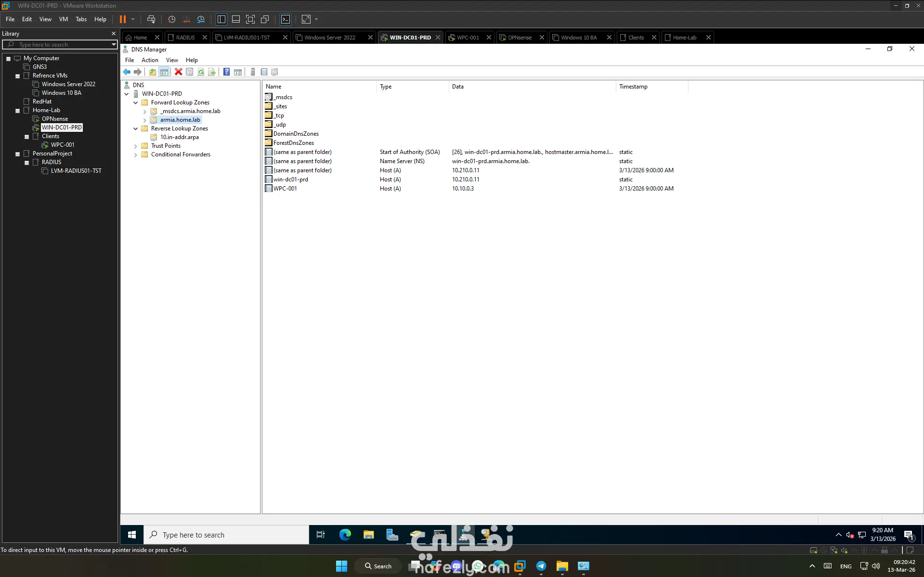This screenshot has height=577, width=924.
Task: Click the New Host server icon in toolbar
Action: [253, 72]
